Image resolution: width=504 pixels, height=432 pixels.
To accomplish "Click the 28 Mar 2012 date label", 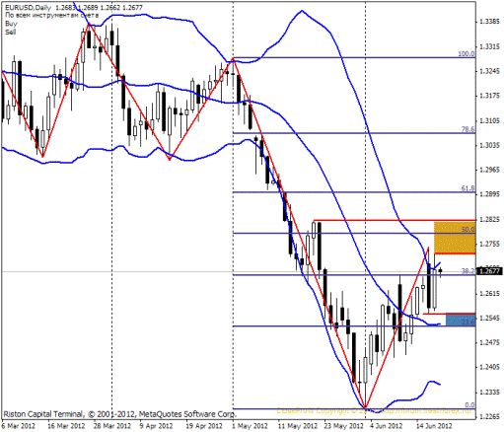I will tap(112, 426).
